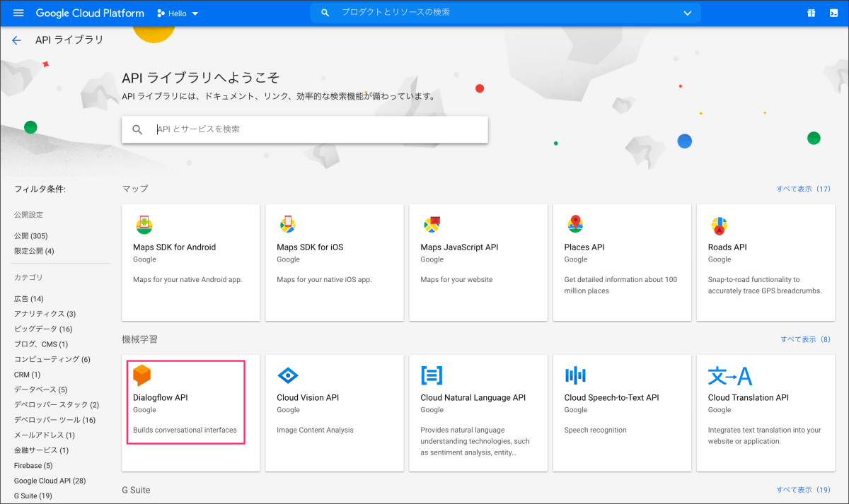Screen dimensions: 849x504
Task: Click the Roads API icon
Action: (x=719, y=225)
